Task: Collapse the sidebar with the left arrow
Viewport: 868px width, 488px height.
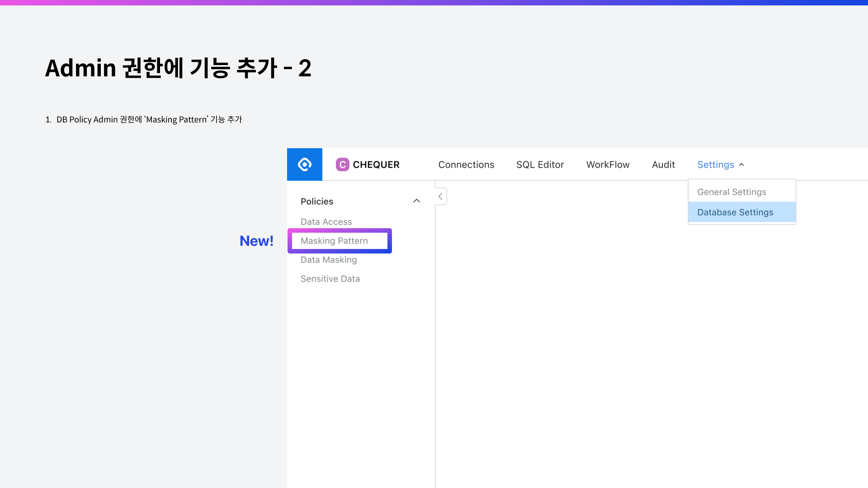Action: (440, 197)
